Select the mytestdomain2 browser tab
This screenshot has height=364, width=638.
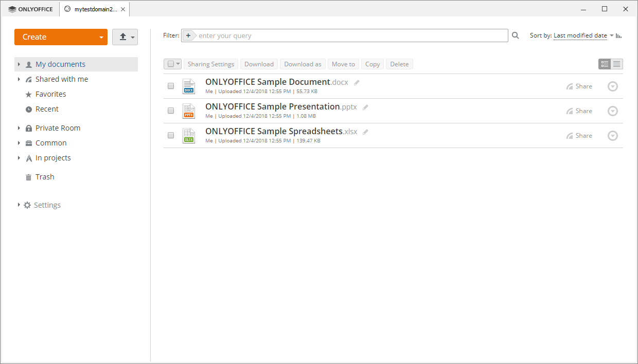[x=93, y=9]
